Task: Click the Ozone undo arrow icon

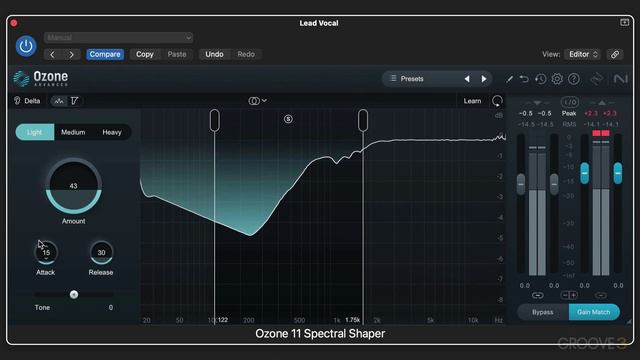Action: (x=524, y=79)
